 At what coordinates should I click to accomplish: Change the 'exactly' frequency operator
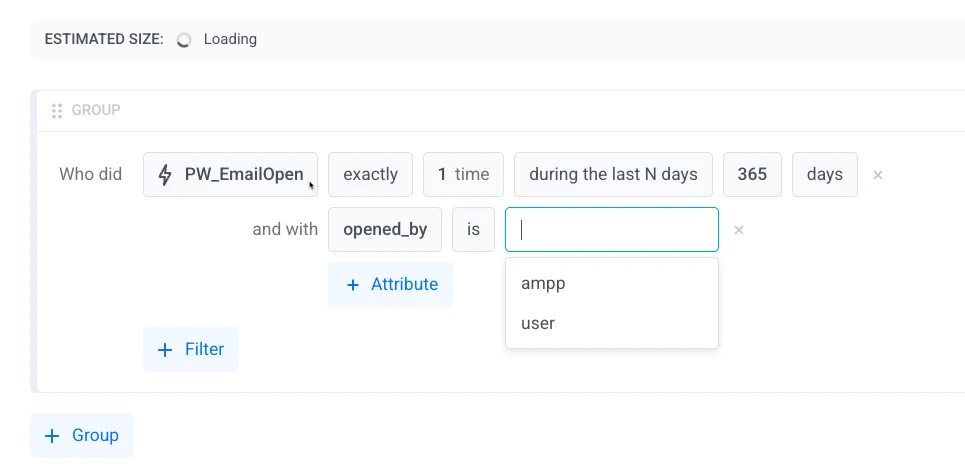pyautogui.click(x=370, y=175)
